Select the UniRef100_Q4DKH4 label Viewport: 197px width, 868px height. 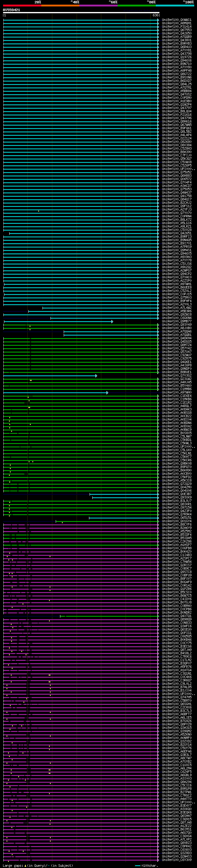177,338
